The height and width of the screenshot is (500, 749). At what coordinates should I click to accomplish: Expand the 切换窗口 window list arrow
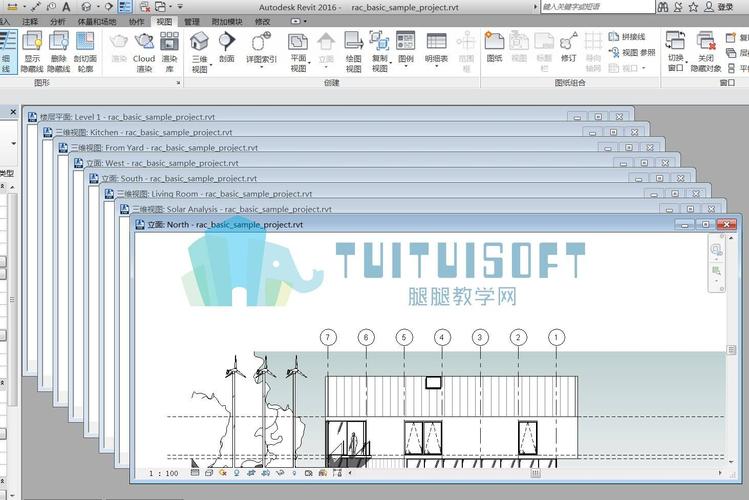(x=686, y=63)
